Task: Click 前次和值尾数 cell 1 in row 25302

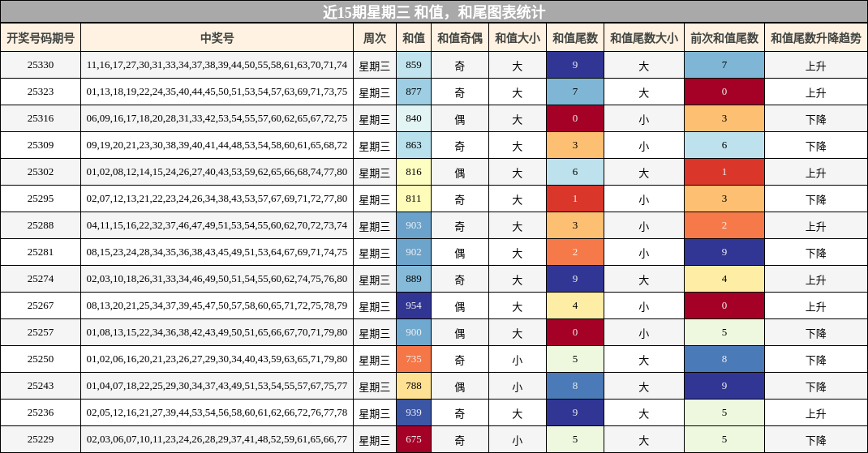Action: (724, 172)
